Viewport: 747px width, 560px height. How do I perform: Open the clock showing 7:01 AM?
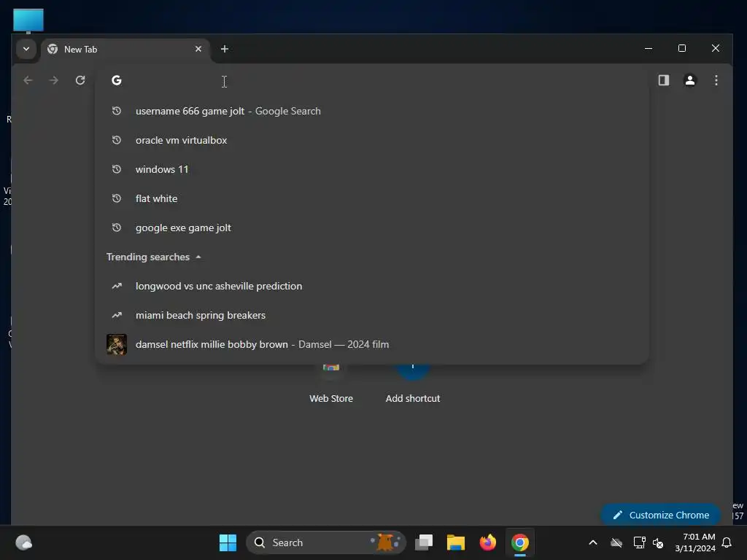[x=695, y=542]
